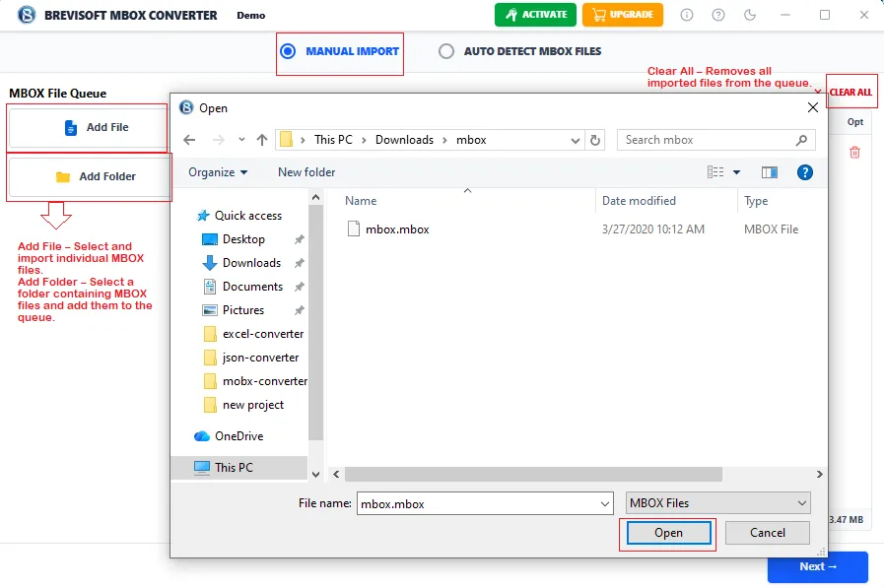
Task: Click the Add Folder button
Action: tap(90, 176)
